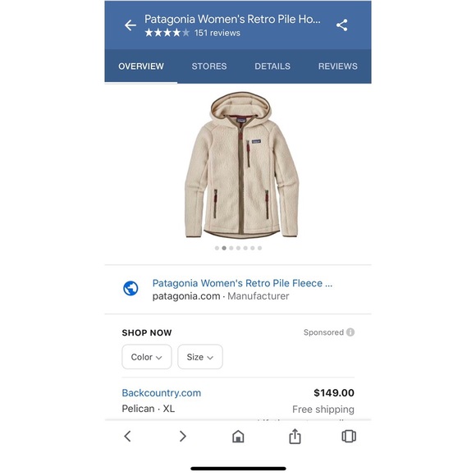This screenshot has width=476, height=476.
Task: Go back using browser back chevron
Action: pyautogui.click(x=128, y=437)
